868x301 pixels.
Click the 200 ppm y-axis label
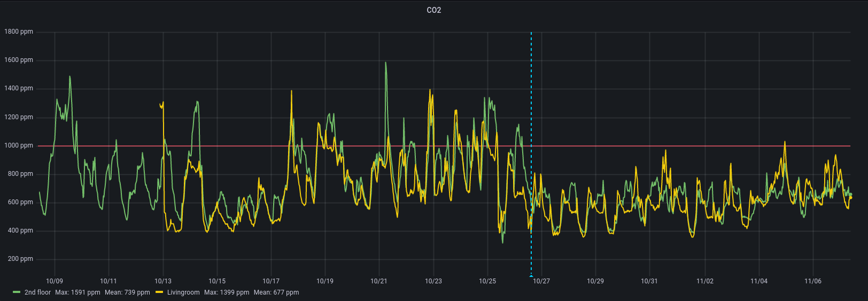tap(20, 259)
